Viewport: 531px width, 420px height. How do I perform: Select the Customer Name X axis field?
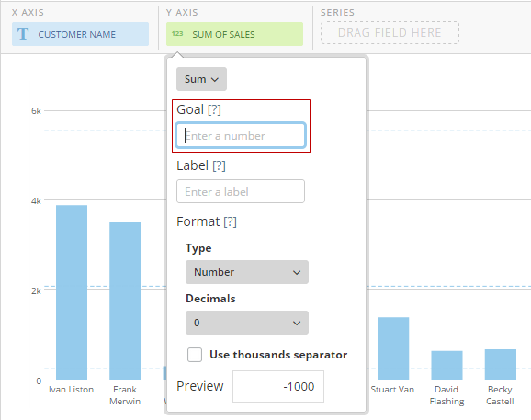click(x=80, y=34)
